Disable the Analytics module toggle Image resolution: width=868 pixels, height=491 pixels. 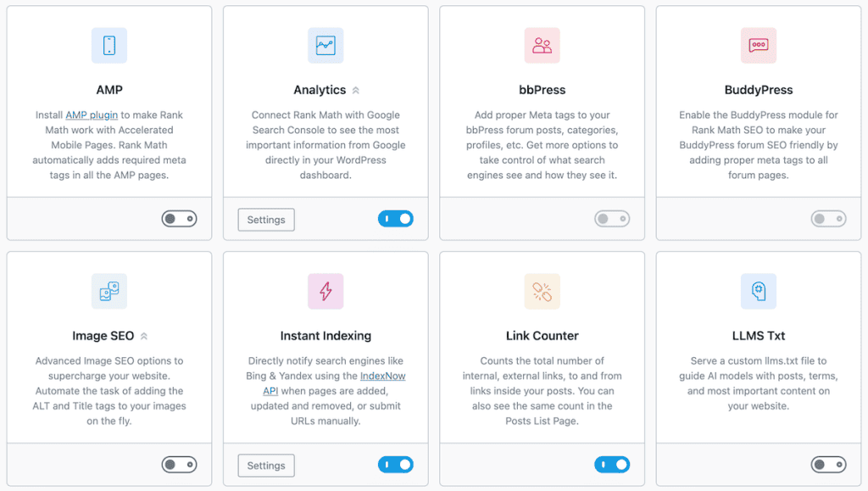[395, 218]
